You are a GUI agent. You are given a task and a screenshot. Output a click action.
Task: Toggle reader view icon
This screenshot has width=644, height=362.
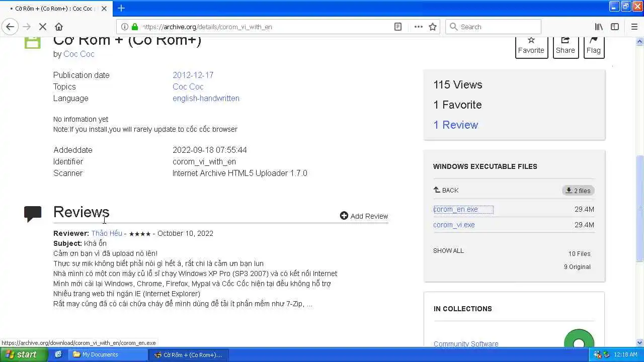398,27
